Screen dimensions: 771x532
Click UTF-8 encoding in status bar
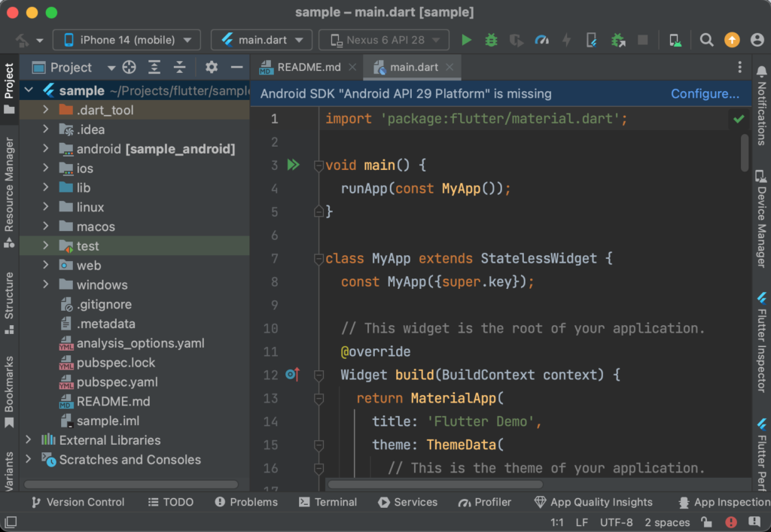coord(616,522)
